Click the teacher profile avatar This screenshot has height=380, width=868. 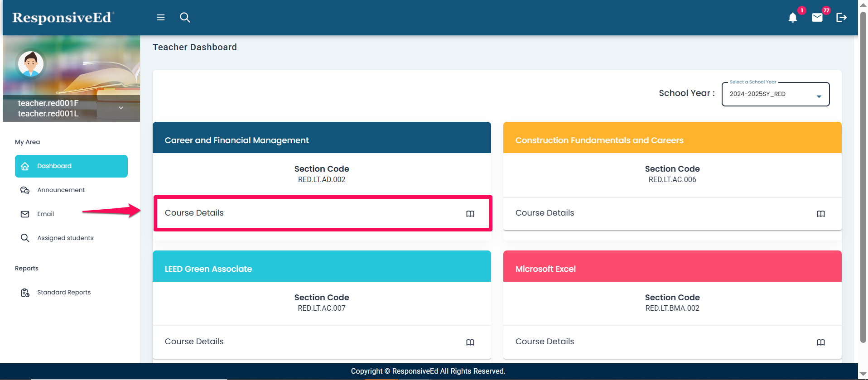(x=31, y=64)
